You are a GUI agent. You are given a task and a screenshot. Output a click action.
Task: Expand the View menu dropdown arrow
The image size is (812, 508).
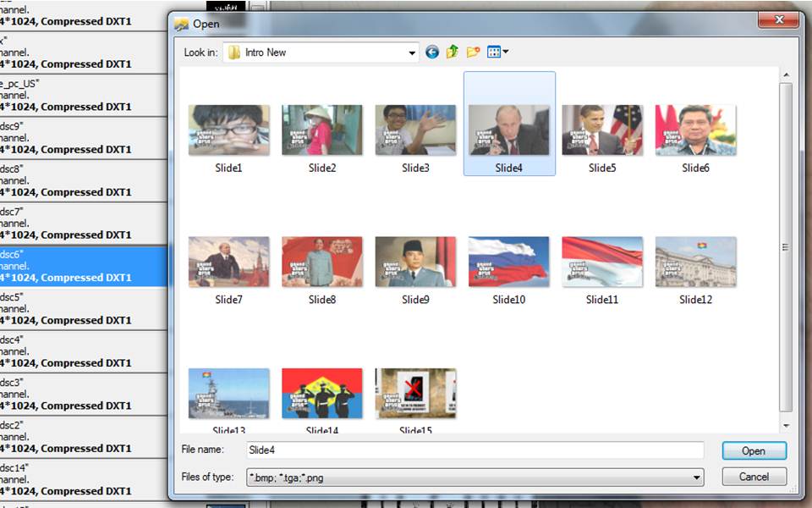pyautogui.click(x=506, y=52)
